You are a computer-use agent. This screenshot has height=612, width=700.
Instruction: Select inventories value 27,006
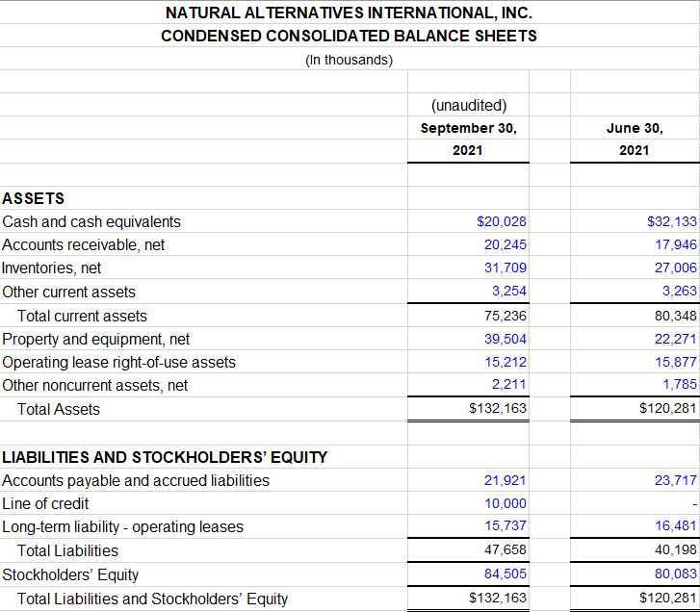[x=676, y=268]
